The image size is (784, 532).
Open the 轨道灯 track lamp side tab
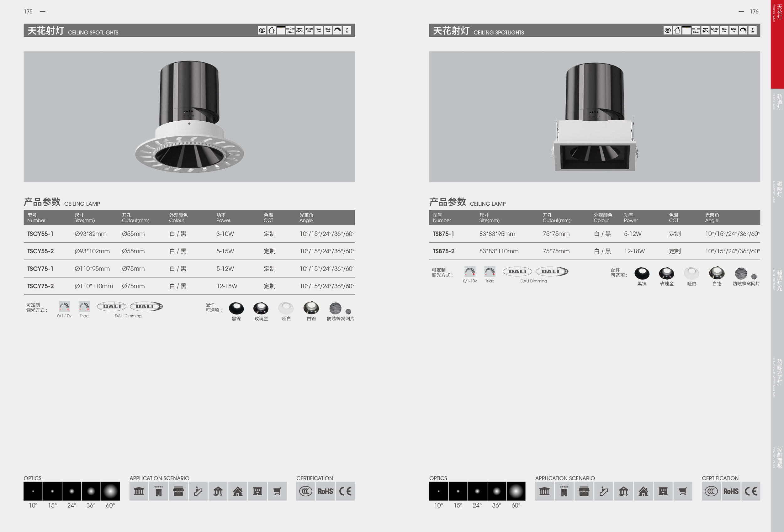778,102
